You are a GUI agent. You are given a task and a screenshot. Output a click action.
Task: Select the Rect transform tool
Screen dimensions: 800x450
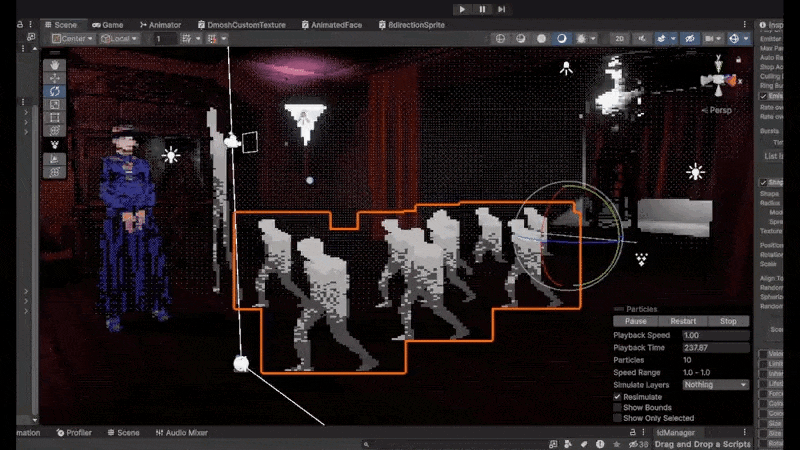click(55, 118)
